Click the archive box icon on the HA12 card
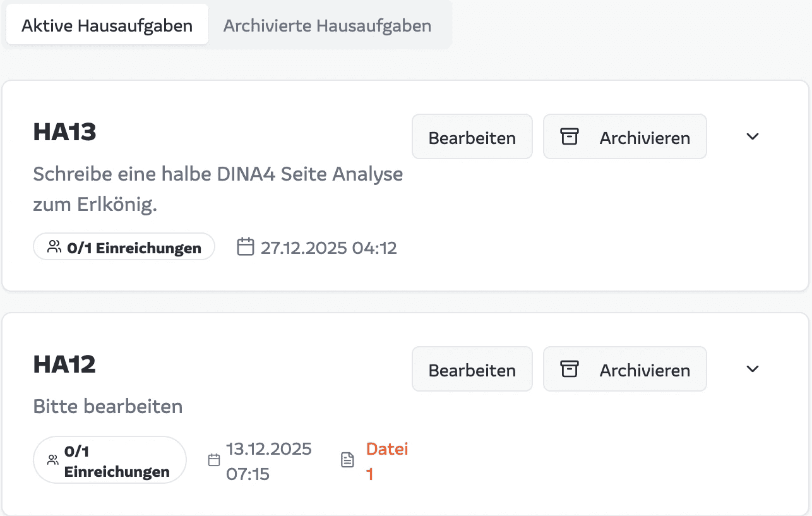 pyautogui.click(x=570, y=368)
